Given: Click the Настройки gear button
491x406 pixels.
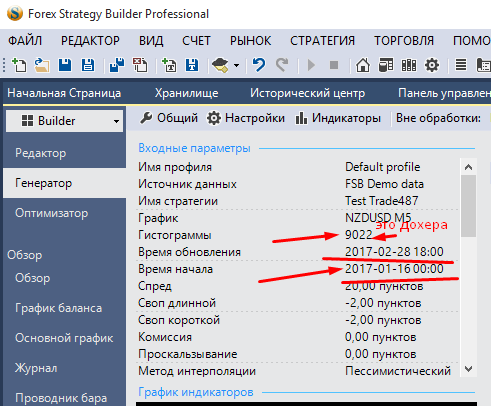Looking at the screenshot, I should pos(246,118).
